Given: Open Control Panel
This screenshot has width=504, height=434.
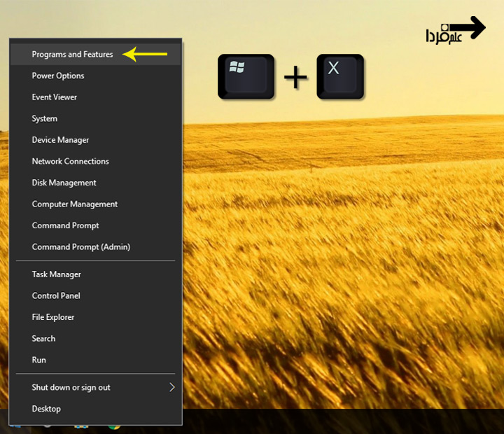Looking at the screenshot, I should tap(56, 296).
